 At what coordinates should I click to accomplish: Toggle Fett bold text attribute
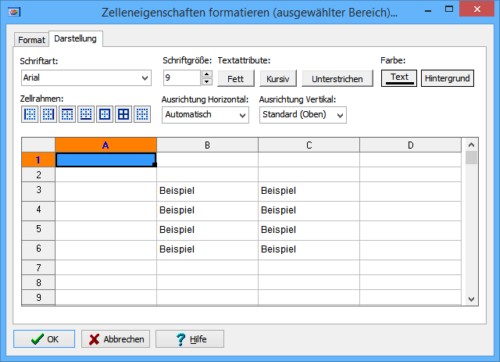click(x=236, y=79)
